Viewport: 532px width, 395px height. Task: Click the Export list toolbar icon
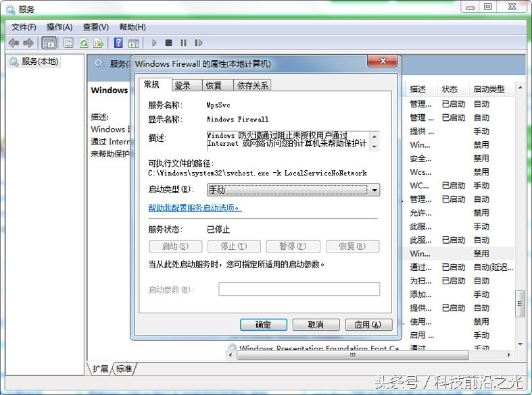(99, 43)
